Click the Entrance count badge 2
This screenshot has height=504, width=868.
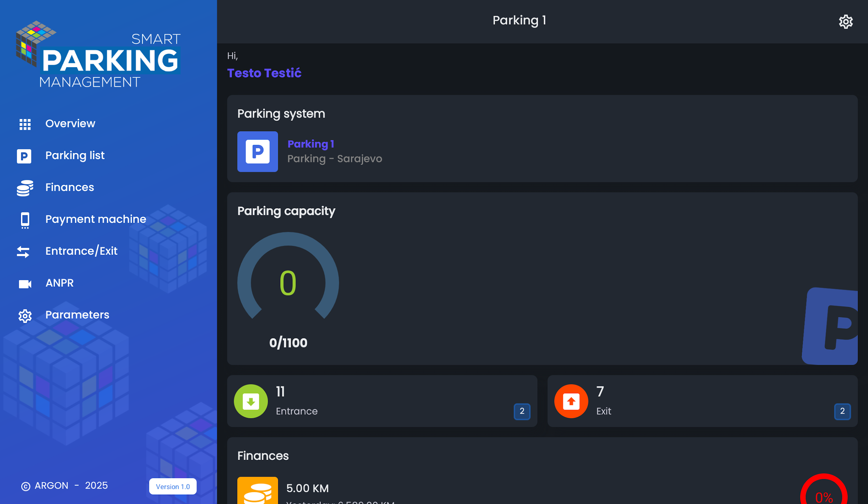click(522, 411)
